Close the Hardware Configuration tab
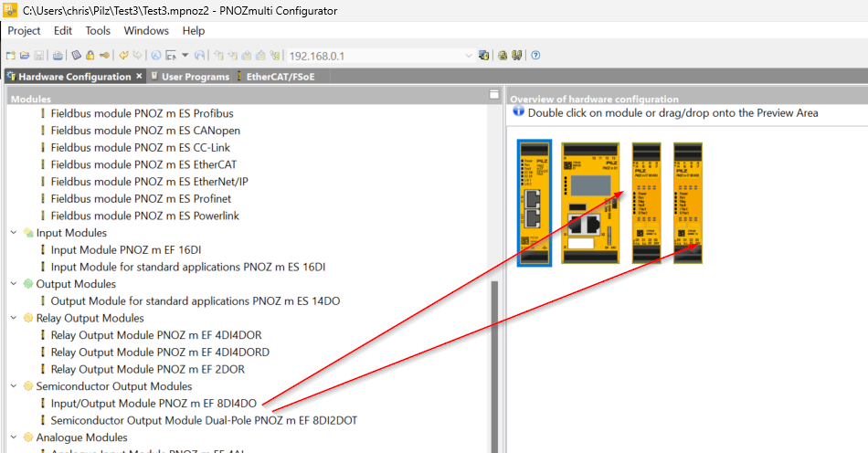Screen dimensions: 868x453 (x=139, y=76)
